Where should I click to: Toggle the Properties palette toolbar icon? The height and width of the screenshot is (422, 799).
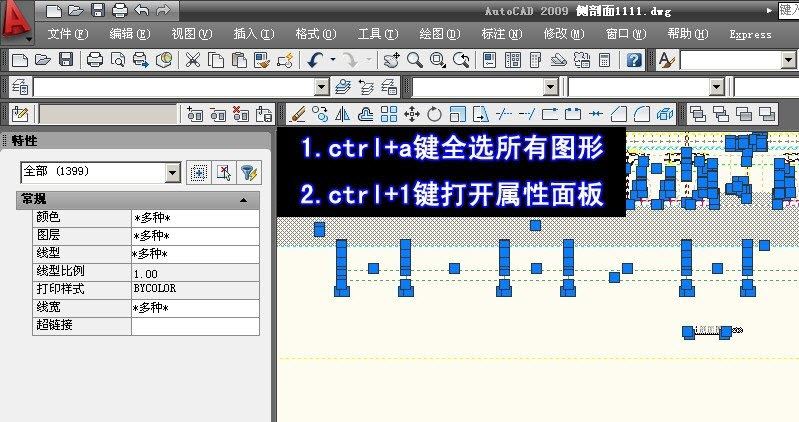click(489, 60)
